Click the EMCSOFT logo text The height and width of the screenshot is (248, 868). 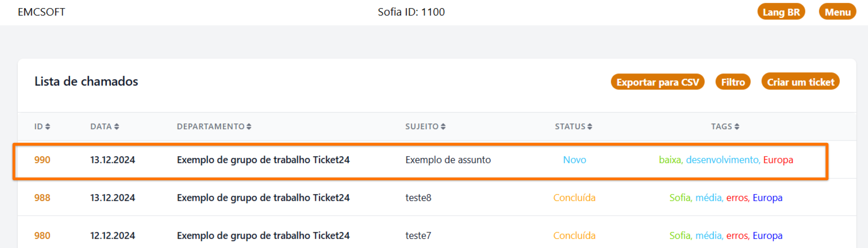tap(41, 12)
